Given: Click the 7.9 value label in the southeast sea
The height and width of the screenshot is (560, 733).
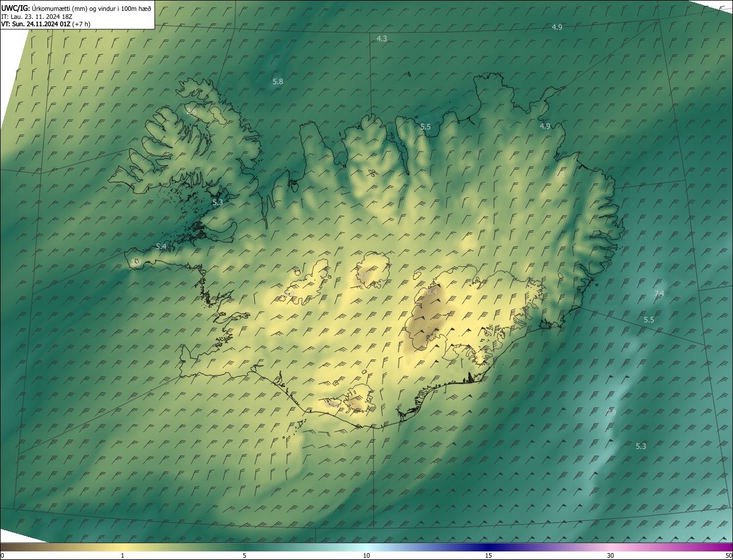Looking at the screenshot, I should 611,412.
